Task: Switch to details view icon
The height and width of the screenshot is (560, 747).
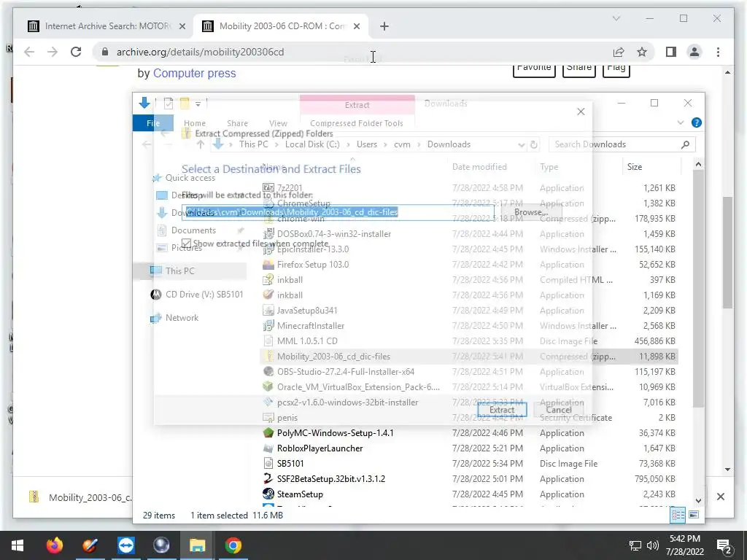Action: click(678, 515)
